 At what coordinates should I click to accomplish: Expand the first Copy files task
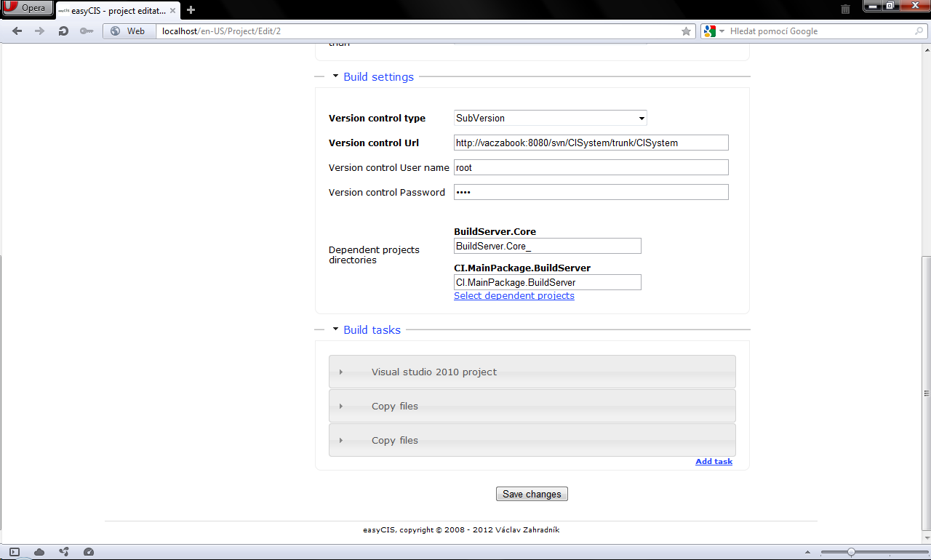click(532, 406)
